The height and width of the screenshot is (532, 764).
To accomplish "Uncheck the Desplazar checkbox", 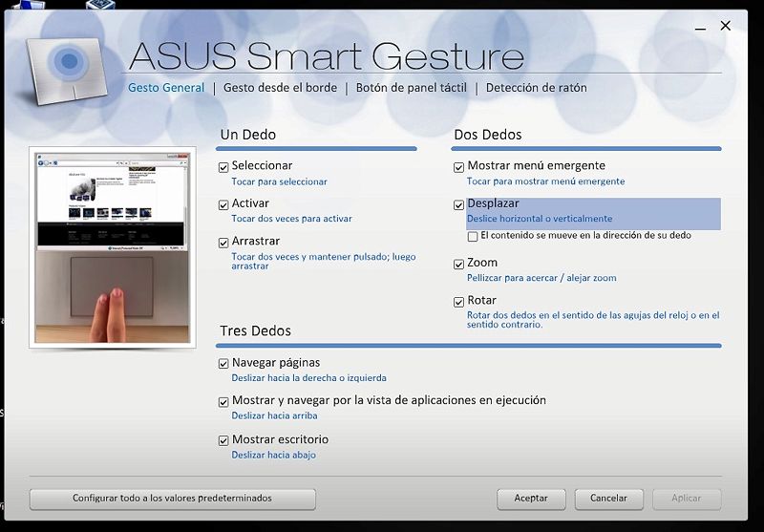I will (x=458, y=205).
